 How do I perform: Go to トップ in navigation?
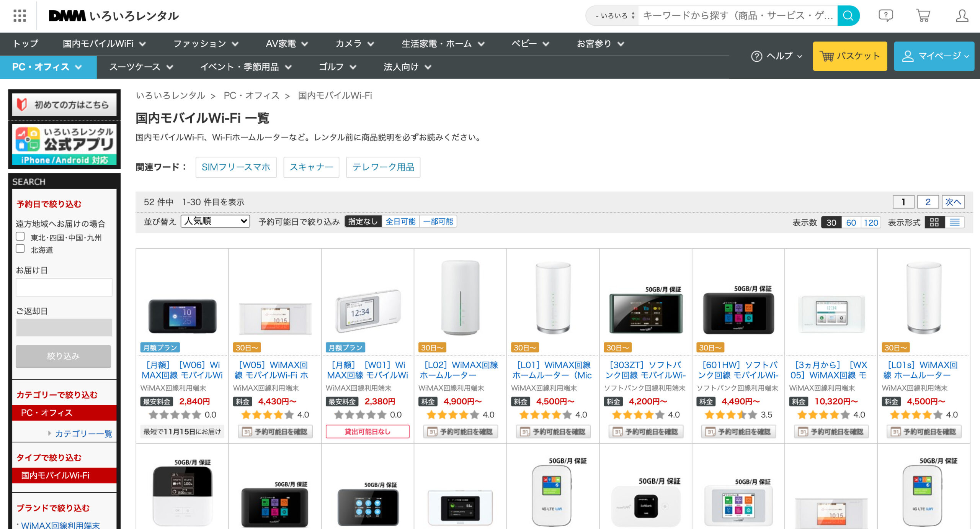pyautogui.click(x=26, y=44)
